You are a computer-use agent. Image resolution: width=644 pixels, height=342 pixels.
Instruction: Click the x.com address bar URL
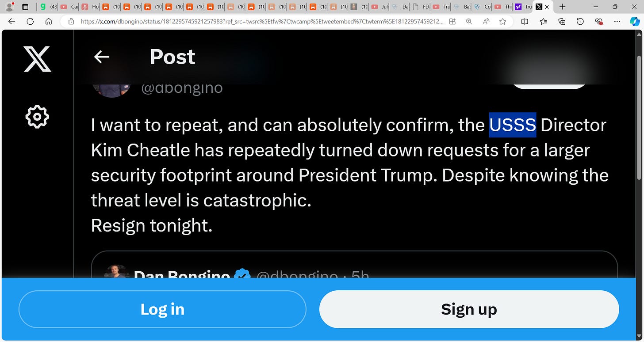click(262, 21)
